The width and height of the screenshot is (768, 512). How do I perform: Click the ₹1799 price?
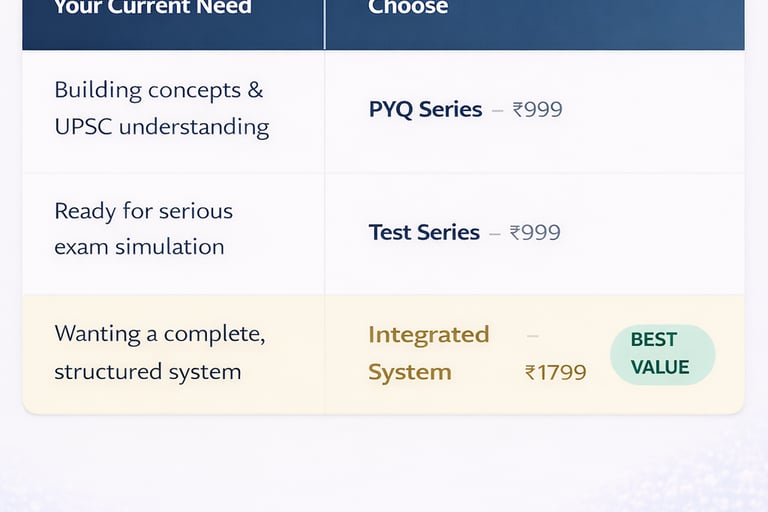point(555,373)
